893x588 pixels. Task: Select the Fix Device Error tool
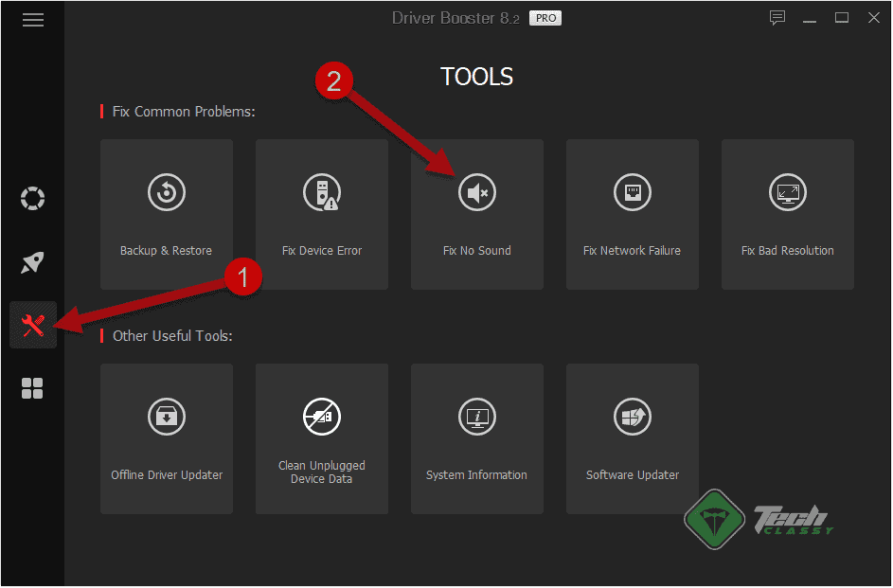click(x=321, y=213)
